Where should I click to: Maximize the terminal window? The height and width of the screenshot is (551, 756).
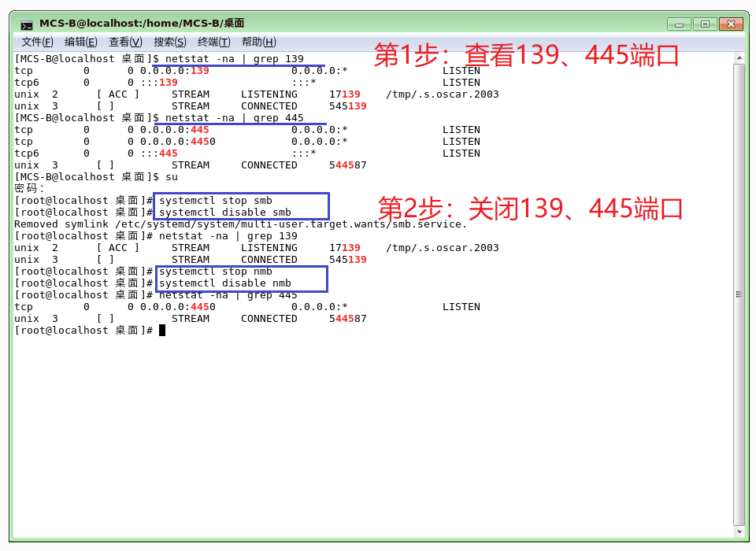pyautogui.click(x=705, y=24)
